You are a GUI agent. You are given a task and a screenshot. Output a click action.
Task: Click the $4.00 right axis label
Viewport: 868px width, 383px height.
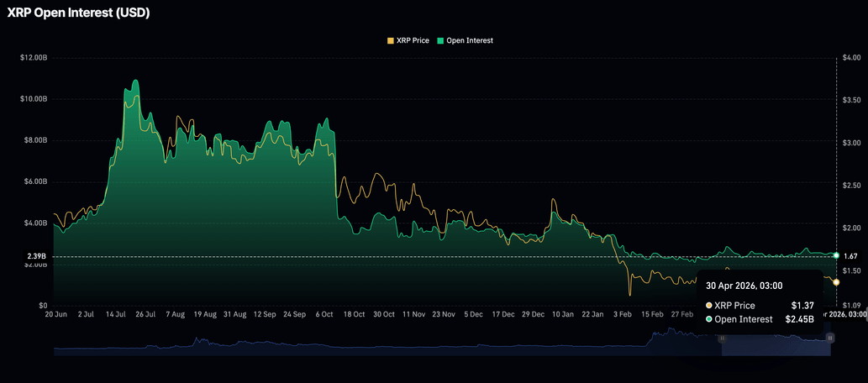tap(851, 58)
